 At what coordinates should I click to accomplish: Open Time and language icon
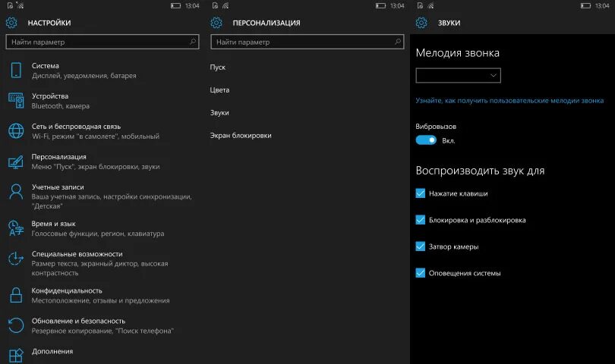[x=16, y=228]
